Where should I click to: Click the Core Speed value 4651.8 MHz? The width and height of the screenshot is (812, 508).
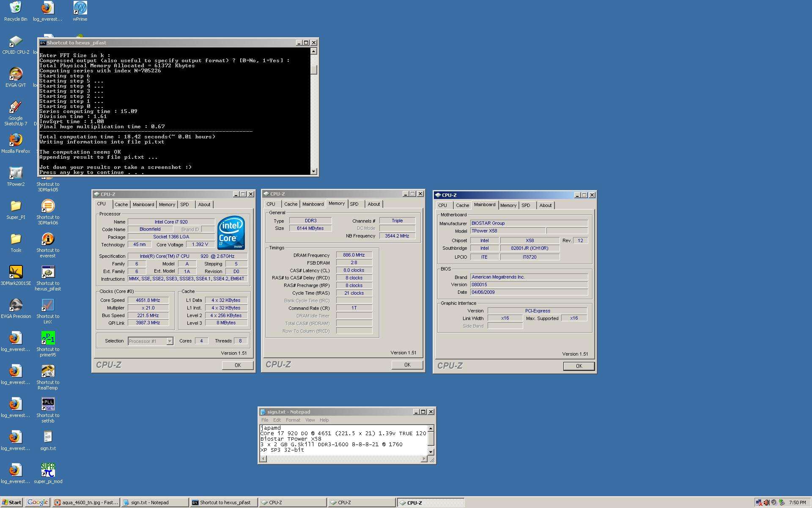tap(148, 300)
